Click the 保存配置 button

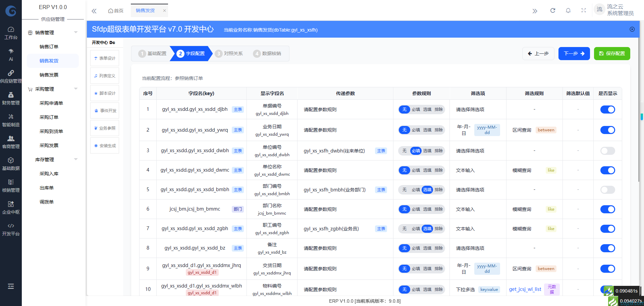point(612,53)
